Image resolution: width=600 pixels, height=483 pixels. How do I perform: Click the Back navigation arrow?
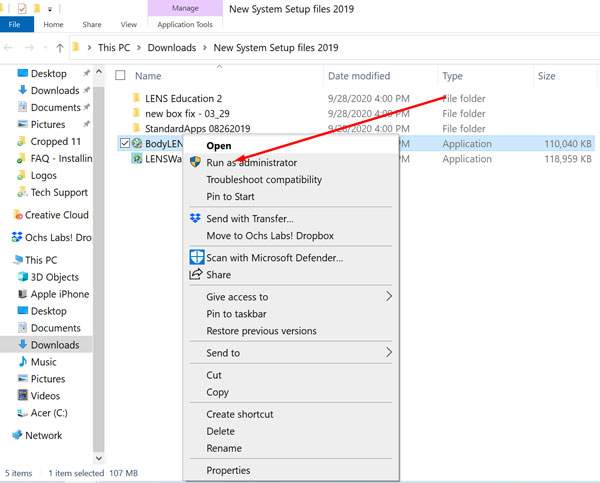8,48
